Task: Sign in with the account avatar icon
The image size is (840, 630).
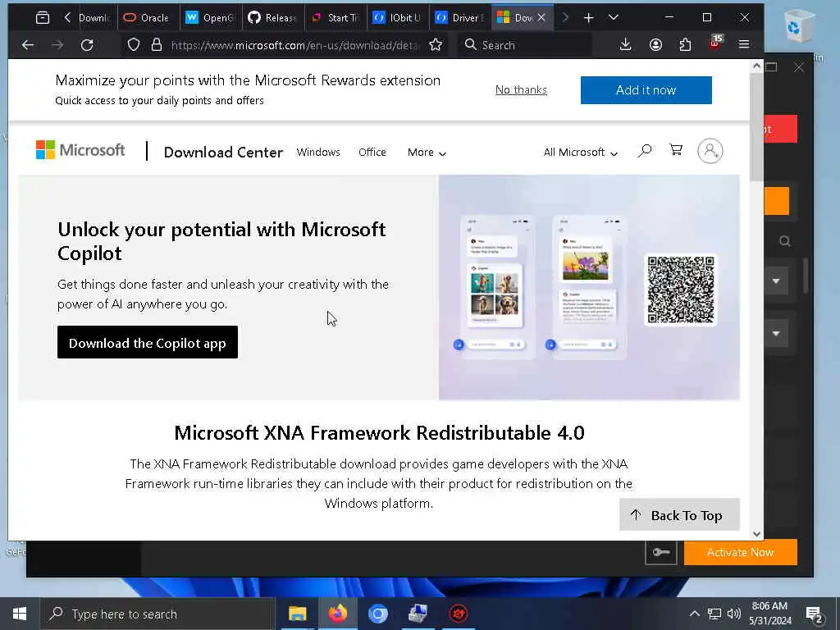Action: 710,151
